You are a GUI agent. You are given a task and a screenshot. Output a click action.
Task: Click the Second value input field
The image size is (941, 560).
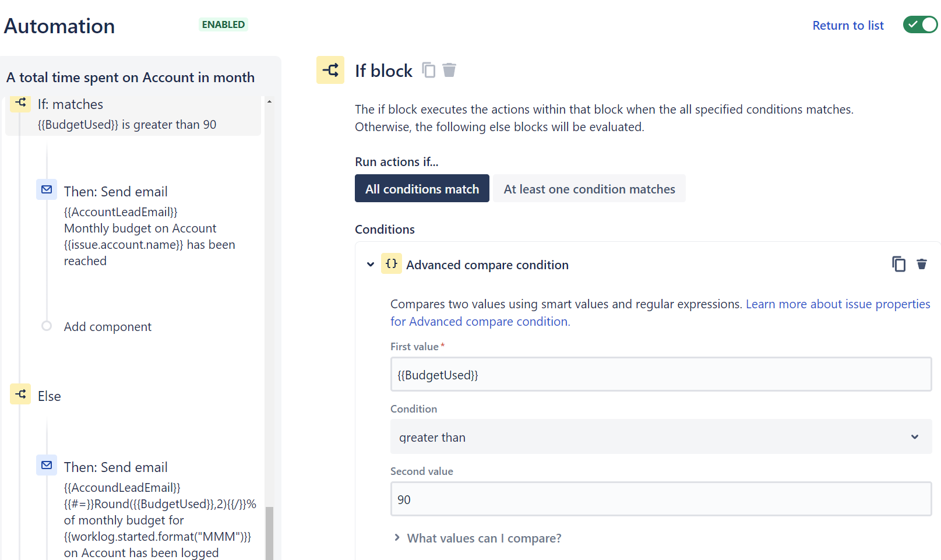tap(661, 499)
